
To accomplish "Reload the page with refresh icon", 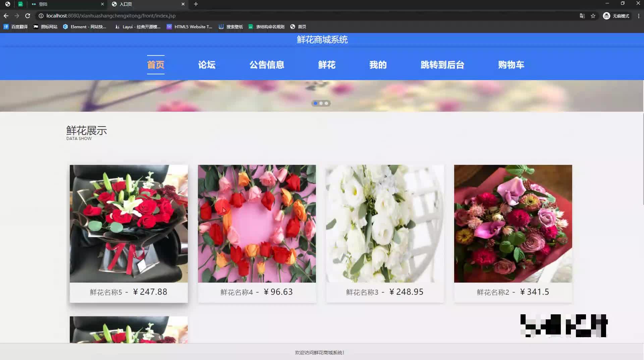I will point(28,16).
